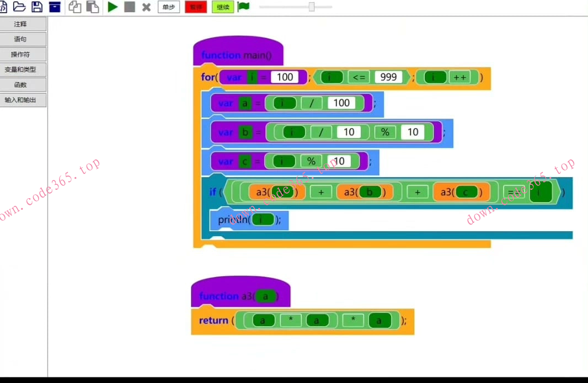Select the return statement keyword
This screenshot has height=383, width=588.
[x=213, y=320]
